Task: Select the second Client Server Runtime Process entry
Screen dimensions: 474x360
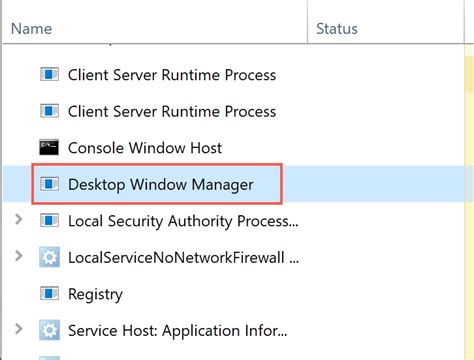Action: coord(172,111)
